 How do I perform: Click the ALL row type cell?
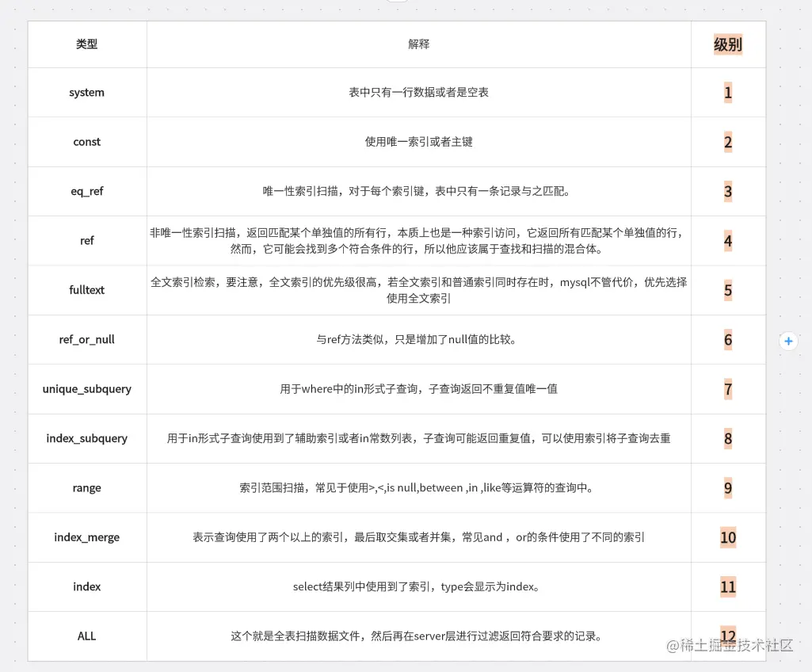coord(86,636)
